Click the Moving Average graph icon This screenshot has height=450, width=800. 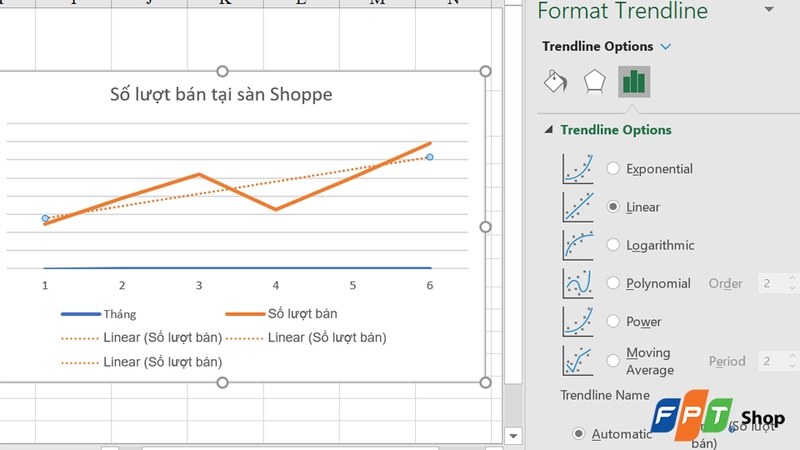(x=578, y=361)
